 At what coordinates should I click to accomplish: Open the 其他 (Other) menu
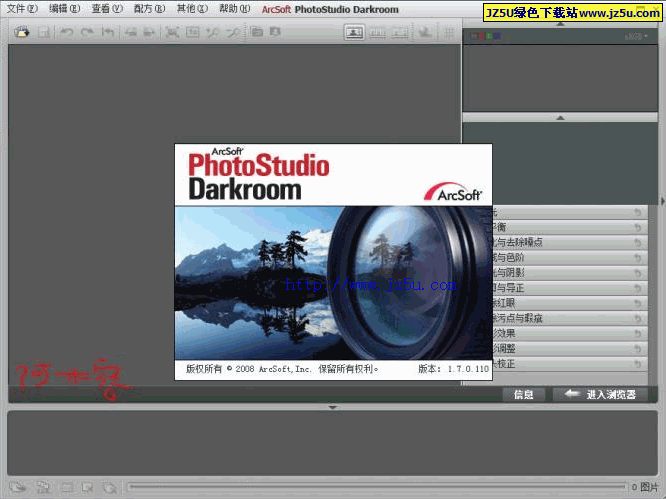coord(192,8)
